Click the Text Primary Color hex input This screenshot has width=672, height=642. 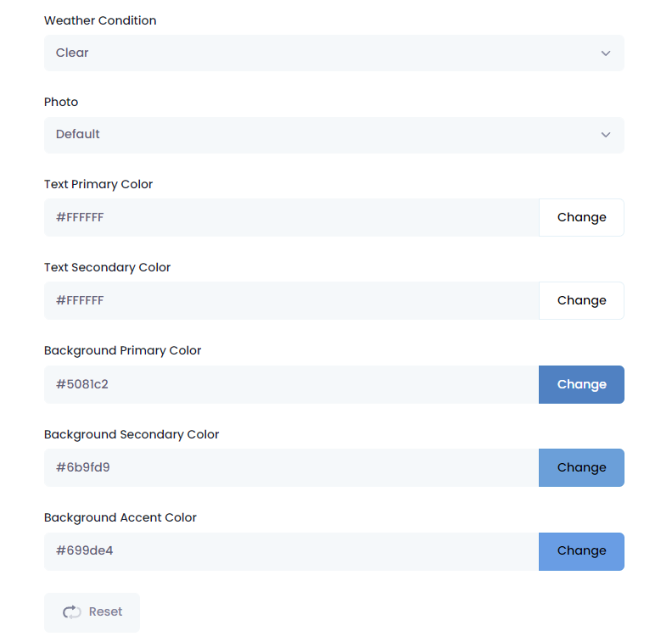(291, 218)
